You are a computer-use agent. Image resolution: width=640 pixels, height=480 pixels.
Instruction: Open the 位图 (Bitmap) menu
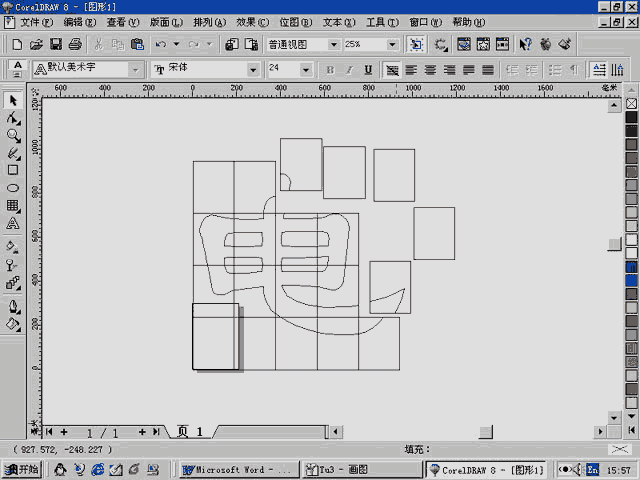pyautogui.click(x=297, y=21)
